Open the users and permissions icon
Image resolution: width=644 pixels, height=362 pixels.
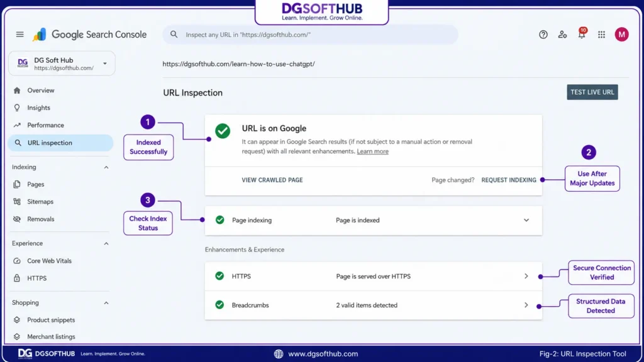562,35
